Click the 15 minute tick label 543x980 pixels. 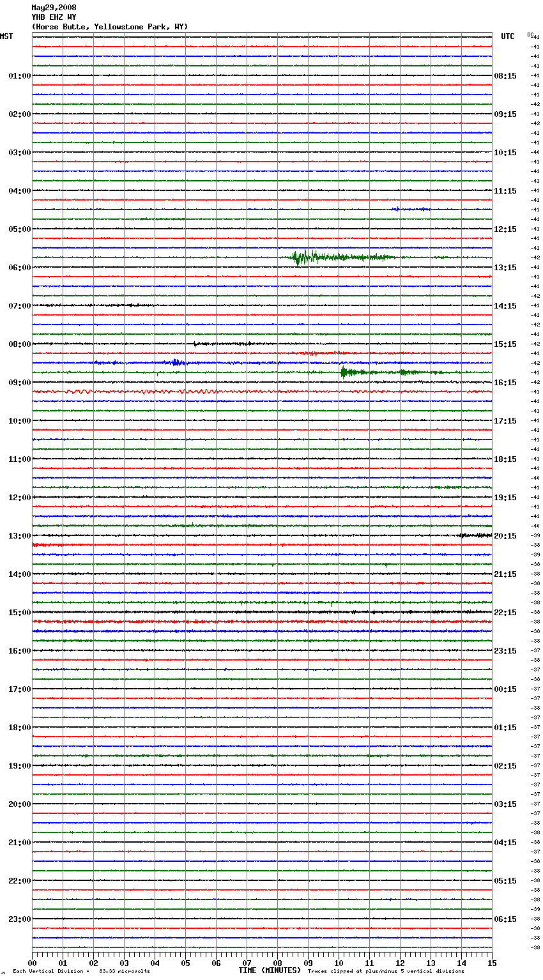click(x=492, y=963)
